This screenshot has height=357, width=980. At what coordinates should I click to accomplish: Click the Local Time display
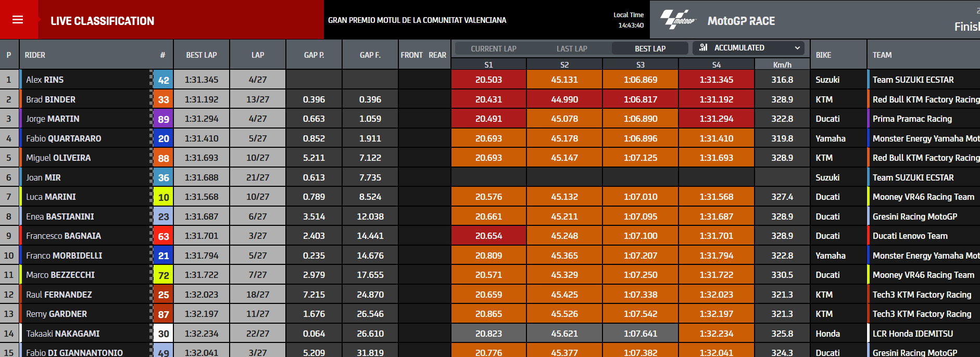629,20
